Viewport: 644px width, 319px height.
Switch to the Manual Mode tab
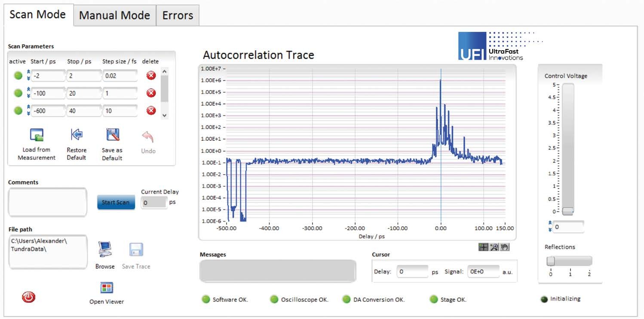pyautogui.click(x=114, y=15)
